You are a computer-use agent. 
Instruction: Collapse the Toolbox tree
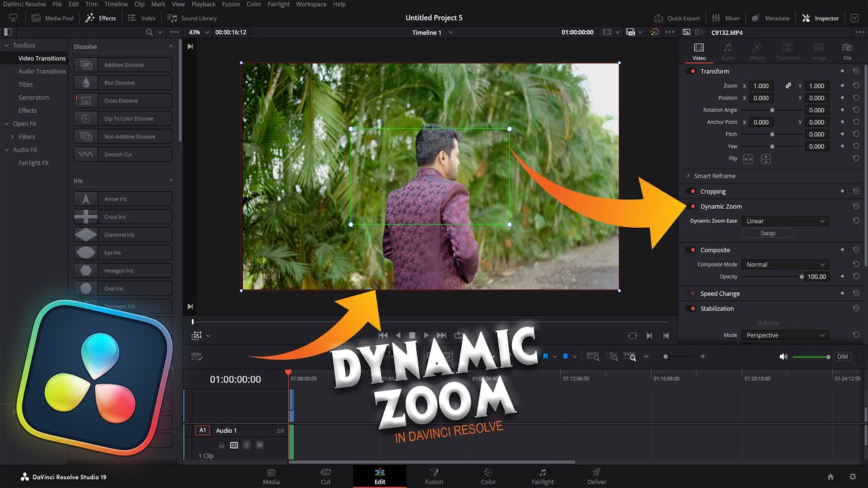[x=7, y=45]
